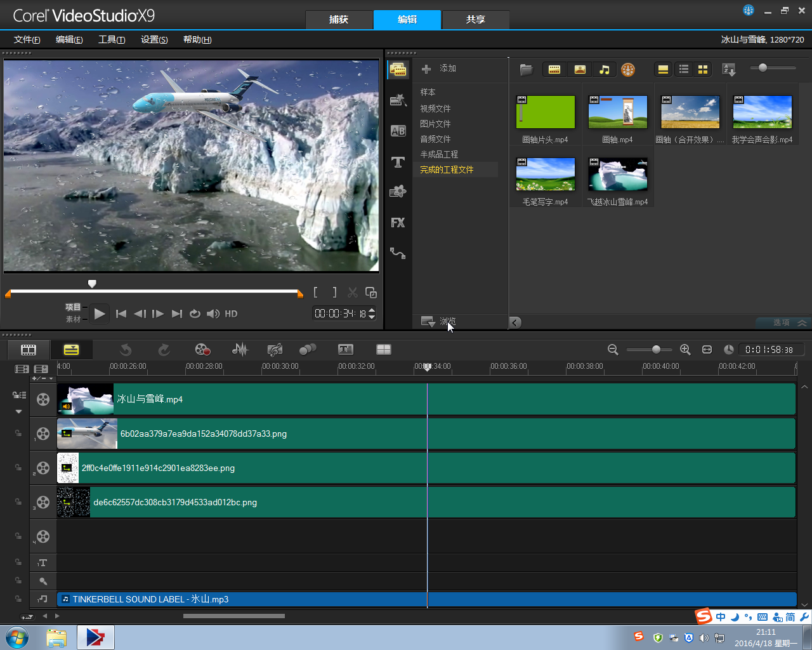Switch library to thumbnail view
The image size is (812, 650).
[703, 70]
